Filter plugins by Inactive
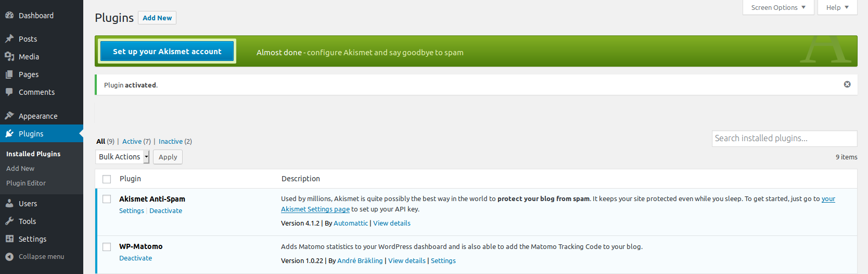 (x=171, y=142)
